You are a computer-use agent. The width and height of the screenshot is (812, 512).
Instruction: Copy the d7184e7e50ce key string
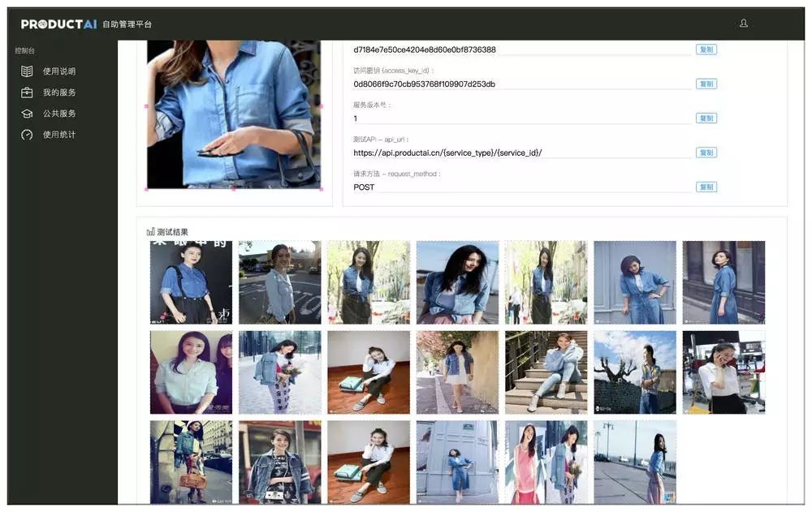706,49
